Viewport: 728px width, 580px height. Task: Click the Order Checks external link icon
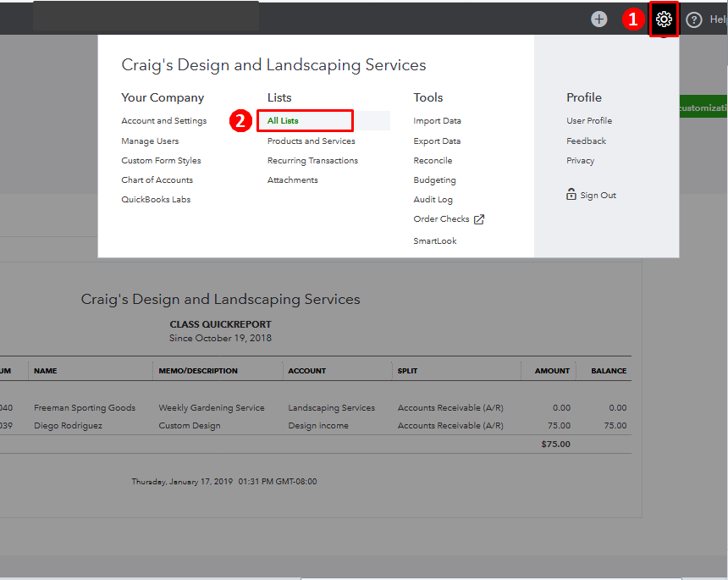(x=479, y=219)
